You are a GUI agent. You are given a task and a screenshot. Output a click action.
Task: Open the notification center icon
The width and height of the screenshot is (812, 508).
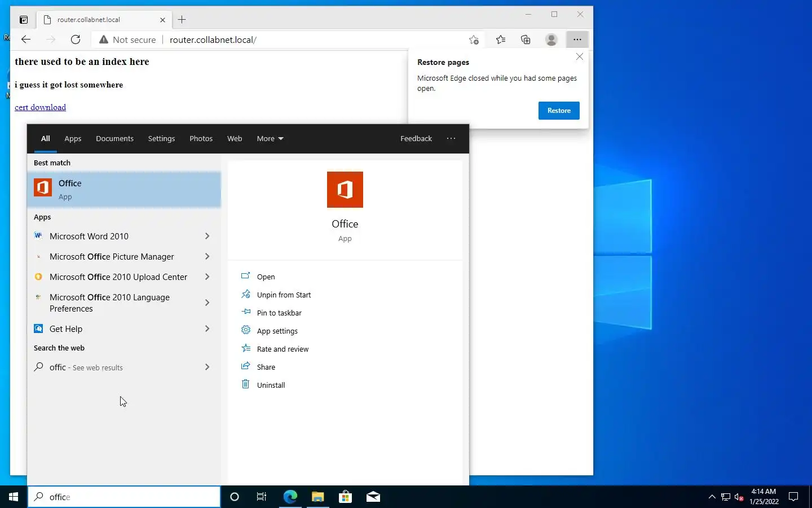(x=793, y=497)
